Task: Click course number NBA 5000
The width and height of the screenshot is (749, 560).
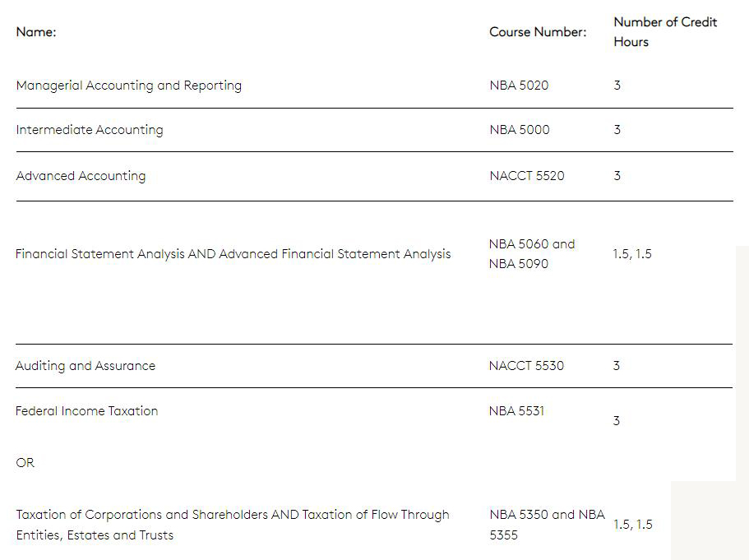Action: [519, 130]
